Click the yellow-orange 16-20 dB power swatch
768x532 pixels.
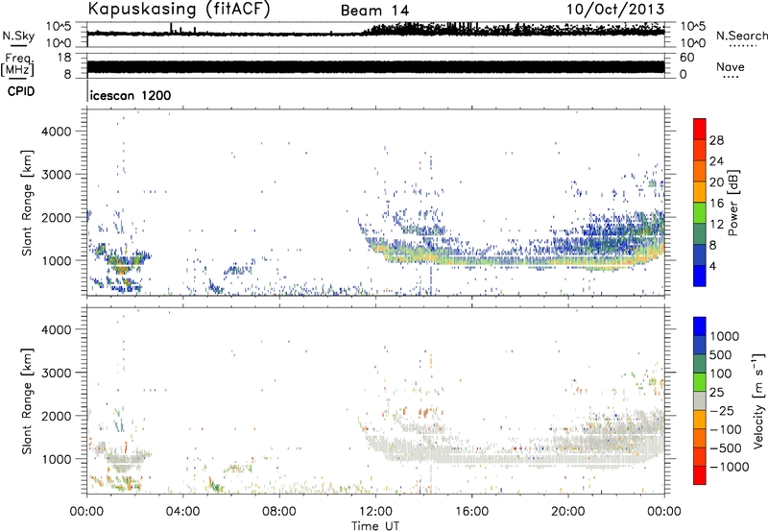click(700, 192)
